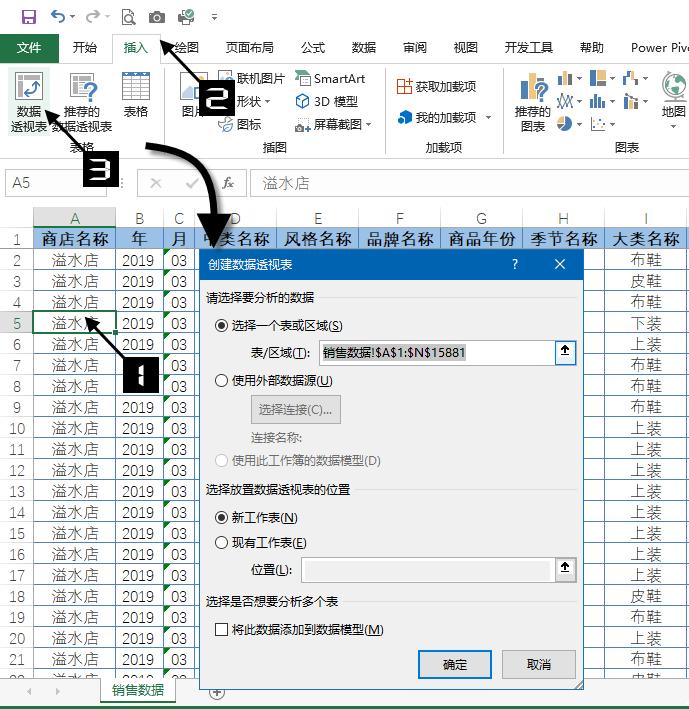Viewport: 689px width, 709px height.
Task: Click the dialog help question mark
Action: click(x=515, y=264)
